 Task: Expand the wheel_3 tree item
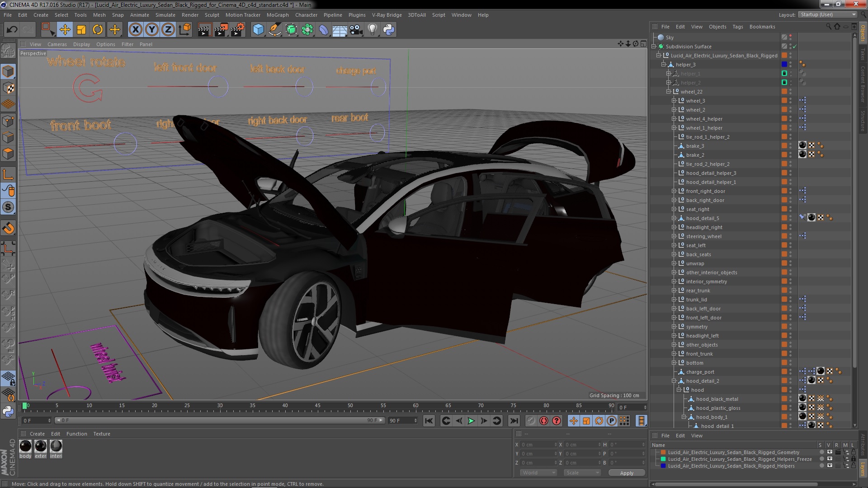point(674,101)
